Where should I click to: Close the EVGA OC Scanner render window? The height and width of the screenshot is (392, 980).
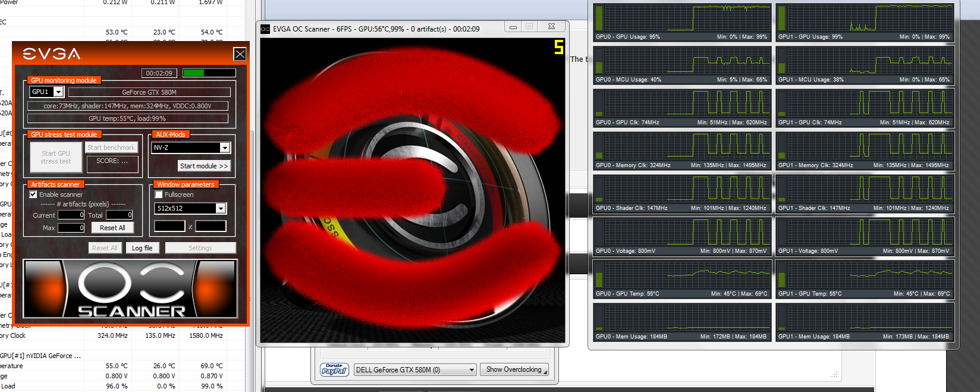(x=551, y=27)
